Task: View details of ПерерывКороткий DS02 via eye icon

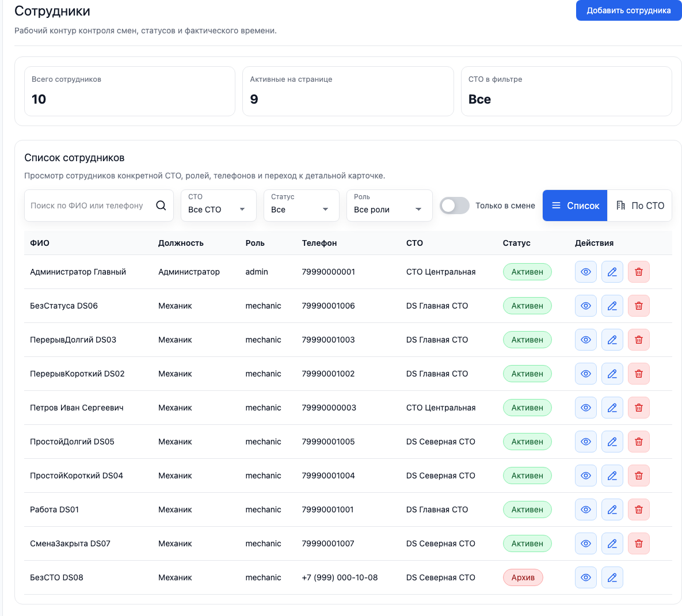Action: point(585,374)
